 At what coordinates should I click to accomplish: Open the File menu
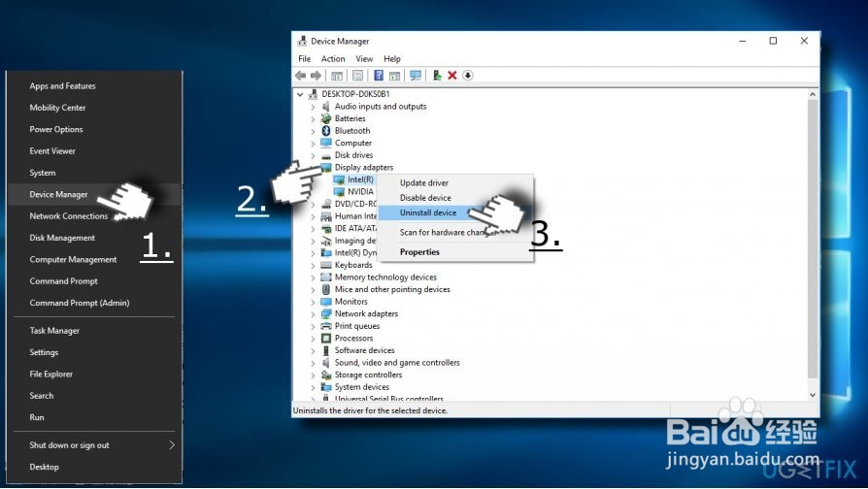point(305,58)
